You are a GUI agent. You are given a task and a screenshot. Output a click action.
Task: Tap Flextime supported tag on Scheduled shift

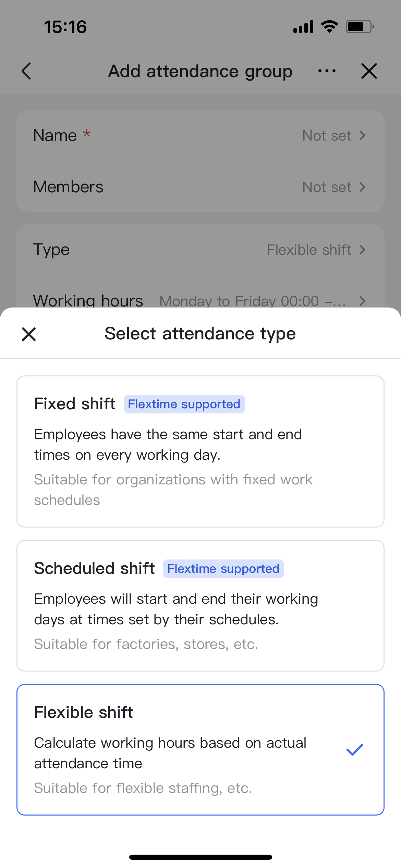[223, 569]
